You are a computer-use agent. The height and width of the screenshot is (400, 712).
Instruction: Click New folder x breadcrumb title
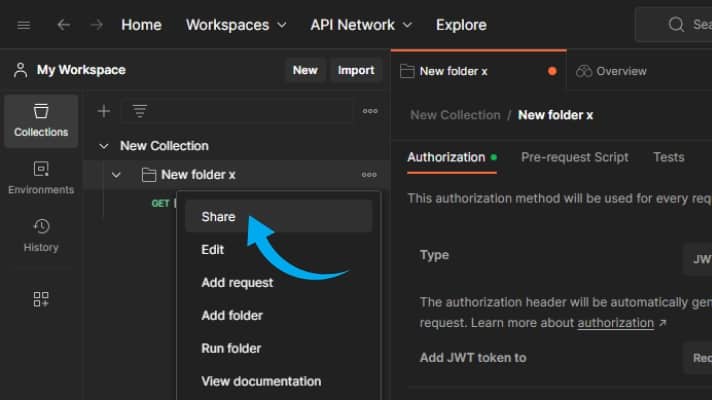pyautogui.click(x=555, y=115)
